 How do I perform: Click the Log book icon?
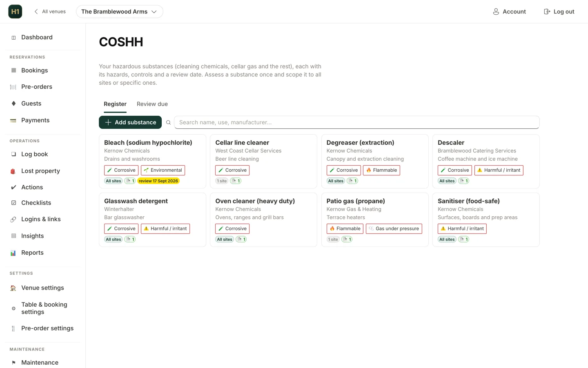13,154
